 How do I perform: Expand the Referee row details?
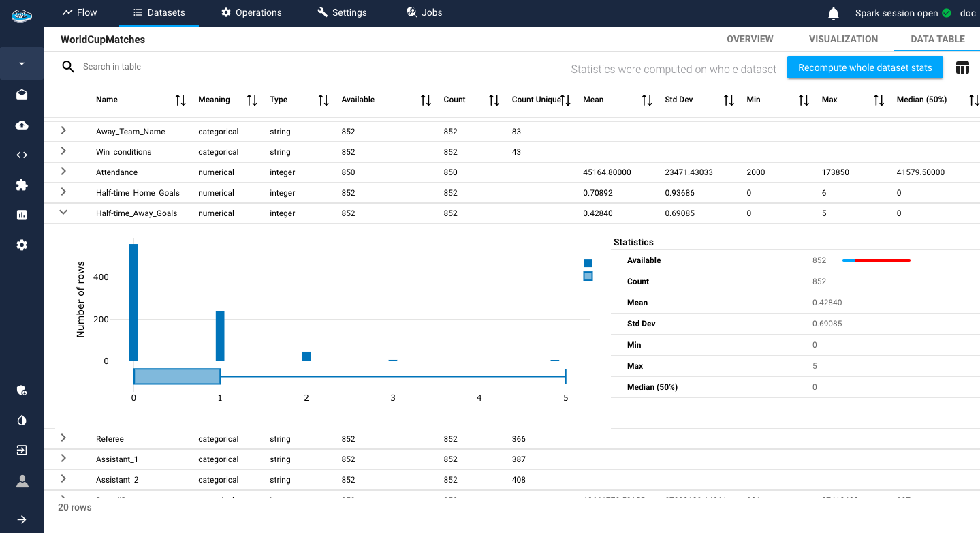tap(63, 438)
